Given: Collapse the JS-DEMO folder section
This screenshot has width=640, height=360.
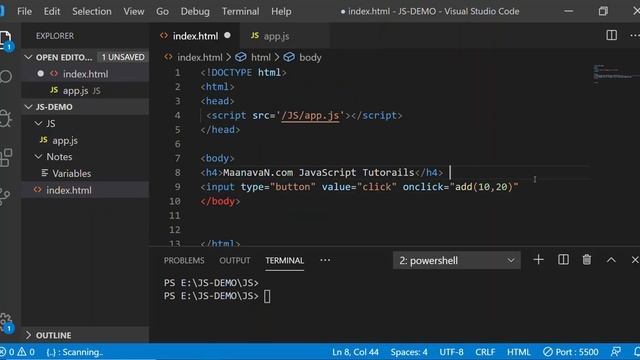Looking at the screenshot, I should (28, 107).
